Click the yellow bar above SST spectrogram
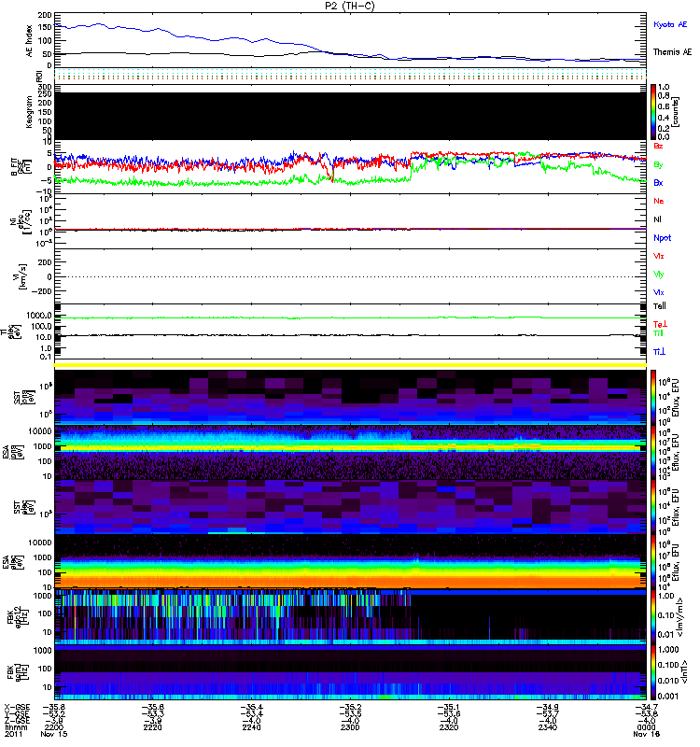This screenshot has height=747, width=700. click(x=352, y=363)
